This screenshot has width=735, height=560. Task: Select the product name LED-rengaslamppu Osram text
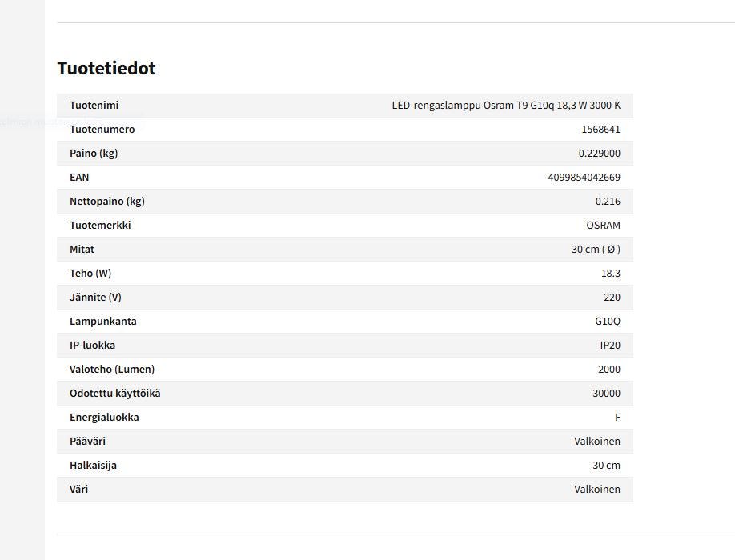(505, 106)
